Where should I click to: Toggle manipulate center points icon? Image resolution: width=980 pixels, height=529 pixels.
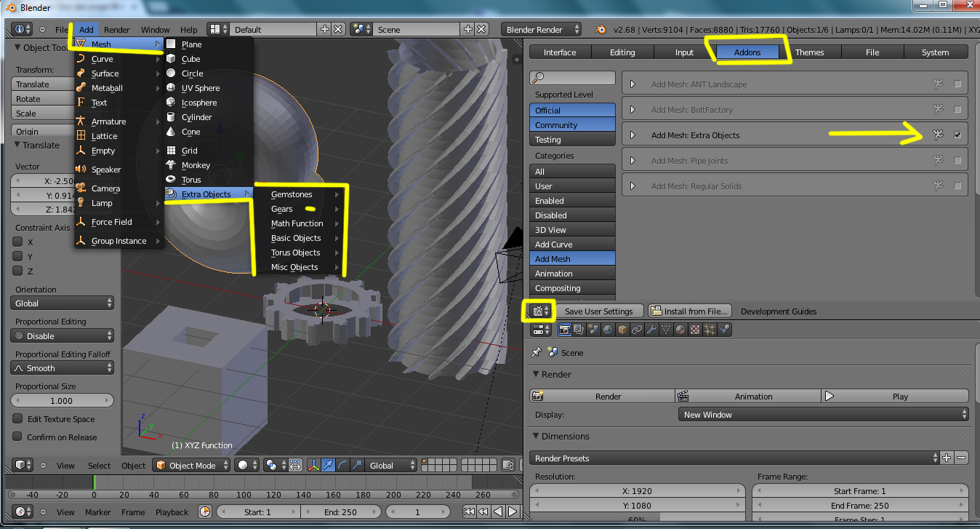pos(295,466)
